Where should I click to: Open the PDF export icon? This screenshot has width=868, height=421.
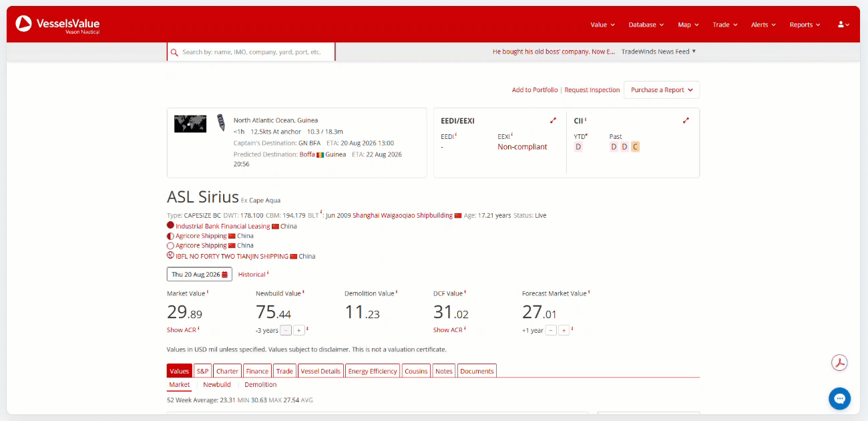pos(839,363)
